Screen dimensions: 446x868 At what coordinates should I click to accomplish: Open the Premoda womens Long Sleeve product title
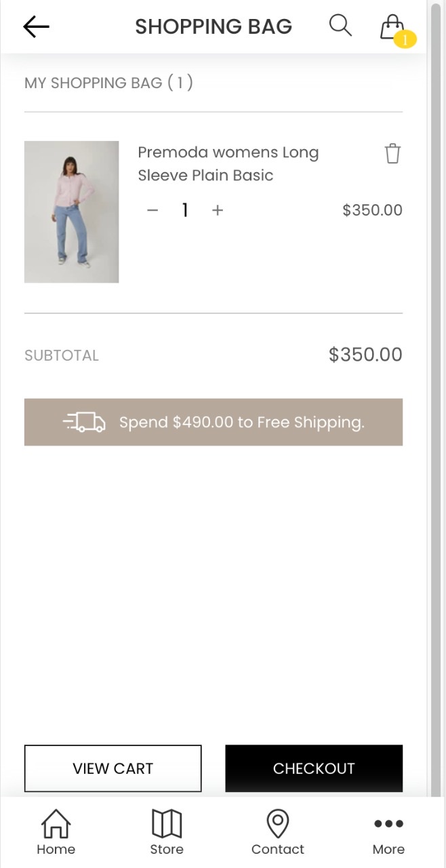point(228,163)
